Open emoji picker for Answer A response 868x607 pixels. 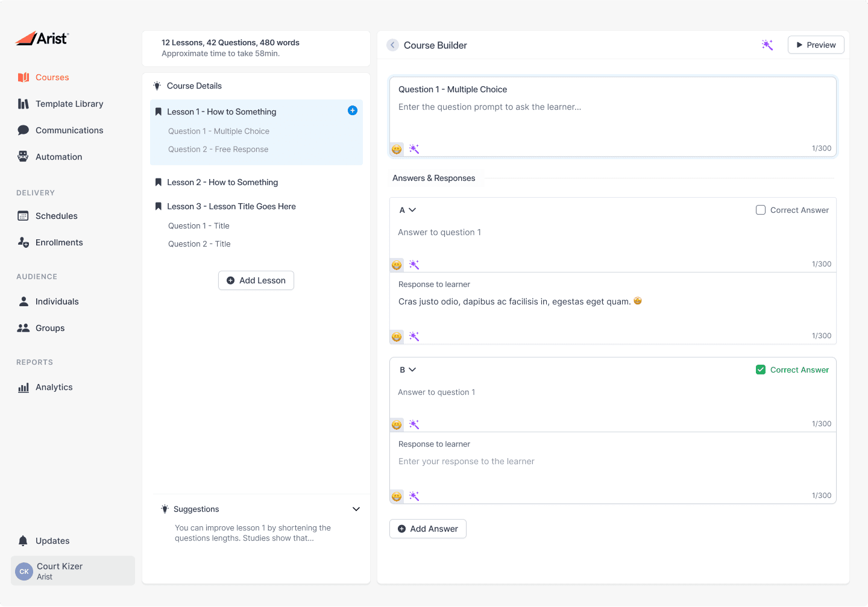397,336
